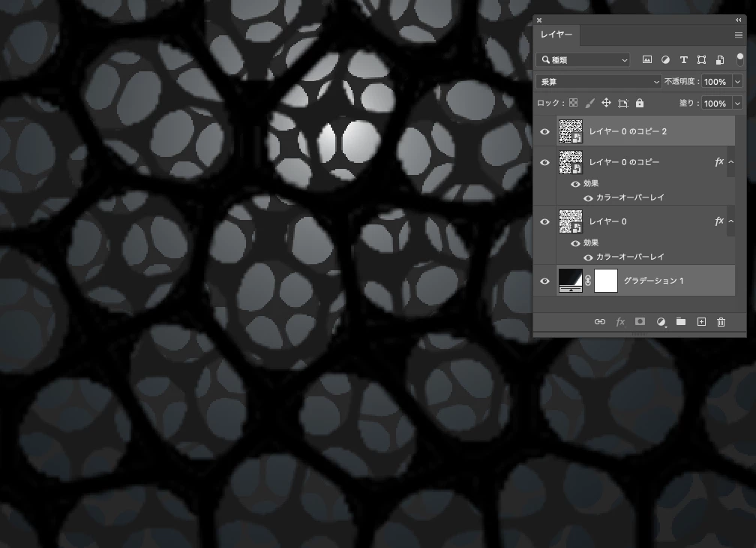Click the グラデーション 1 gradient fill thumbnail
Screen dimensions: 756x548
[570, 281]
